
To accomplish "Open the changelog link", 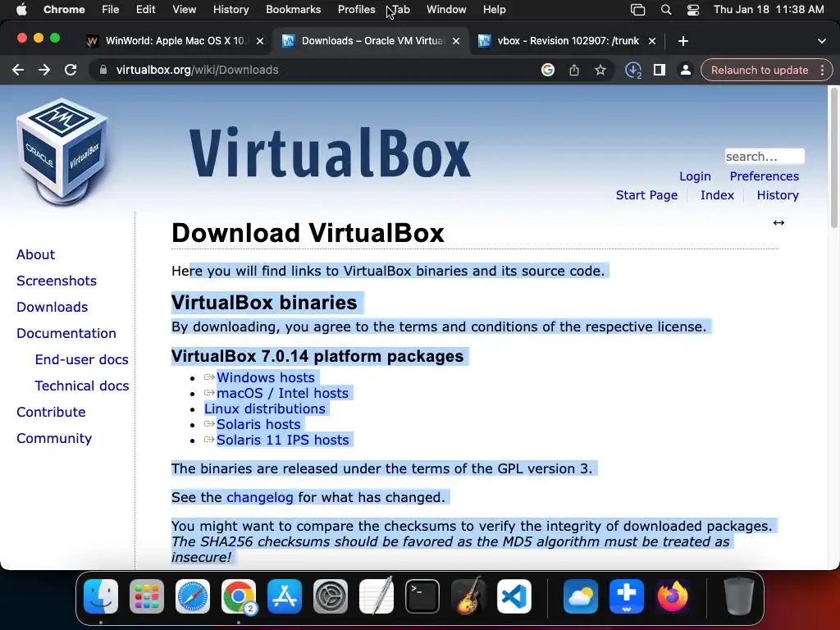I will click(x=260, y=498).
